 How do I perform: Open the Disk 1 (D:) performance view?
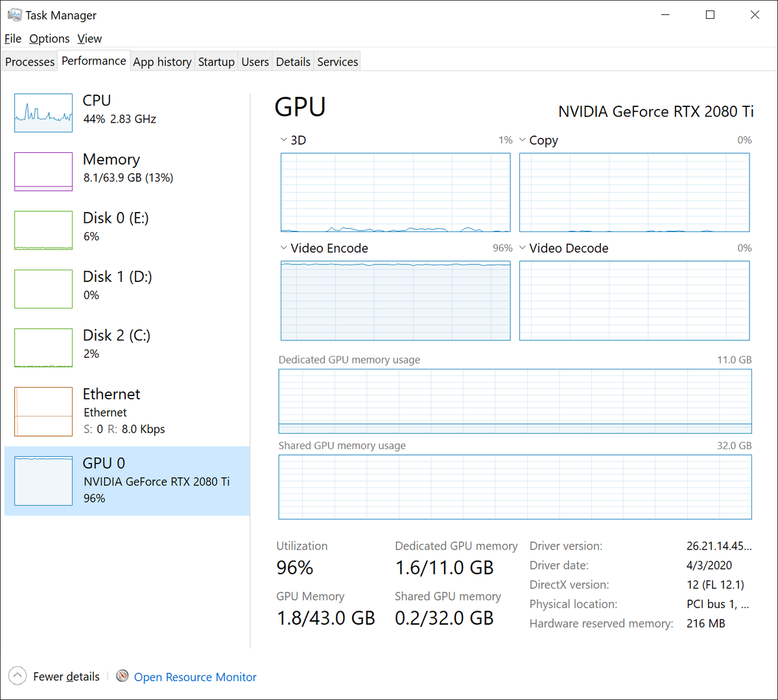point(117,285)
